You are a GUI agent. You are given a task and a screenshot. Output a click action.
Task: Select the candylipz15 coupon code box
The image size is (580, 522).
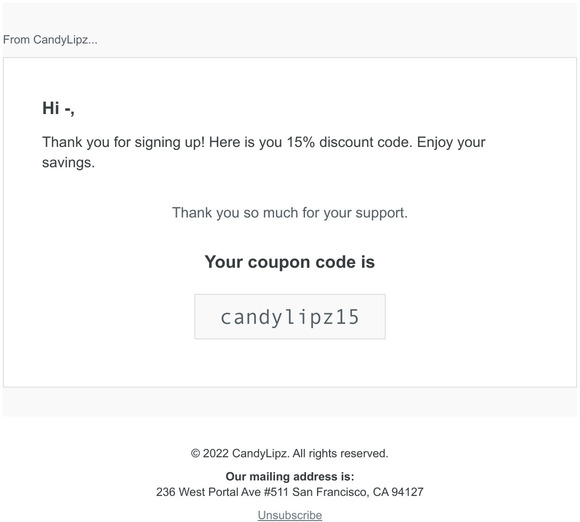coord(290,317)
